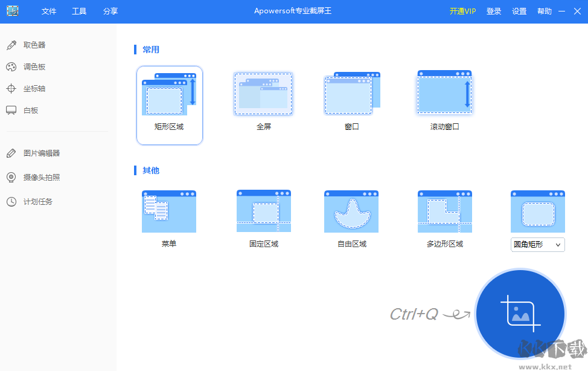The height and width of the screenshot is (371, 588).
Task: Click the 固定区域 label text
Action: (x=264, y=244)
